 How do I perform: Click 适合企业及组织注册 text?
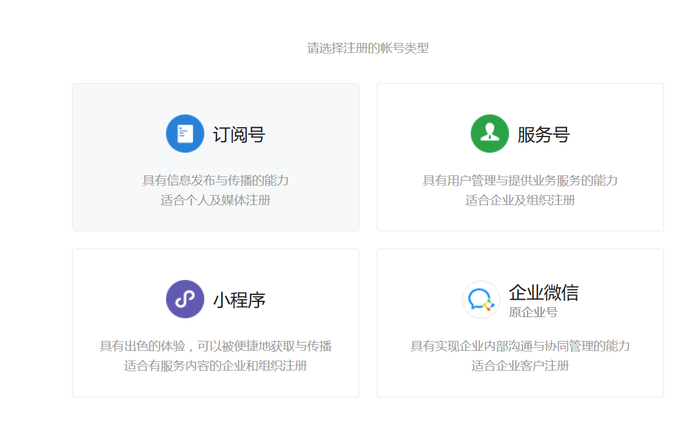520,200
